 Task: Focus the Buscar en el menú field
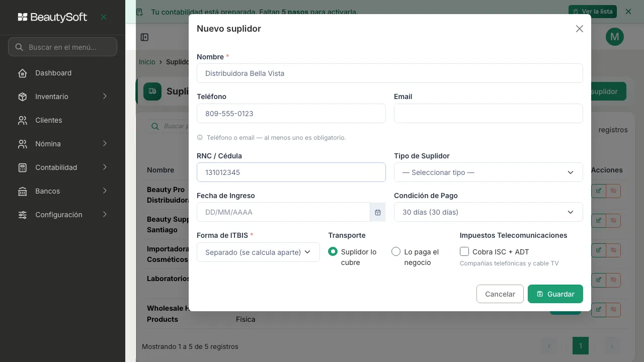(x=63, y=47)
